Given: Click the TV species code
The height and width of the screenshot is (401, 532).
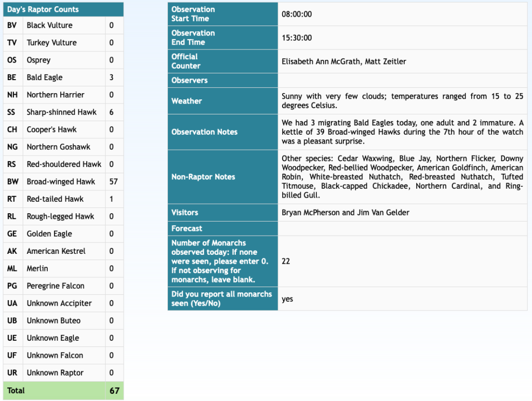Looking at the screenshot, I should click(x=12, y=43).
